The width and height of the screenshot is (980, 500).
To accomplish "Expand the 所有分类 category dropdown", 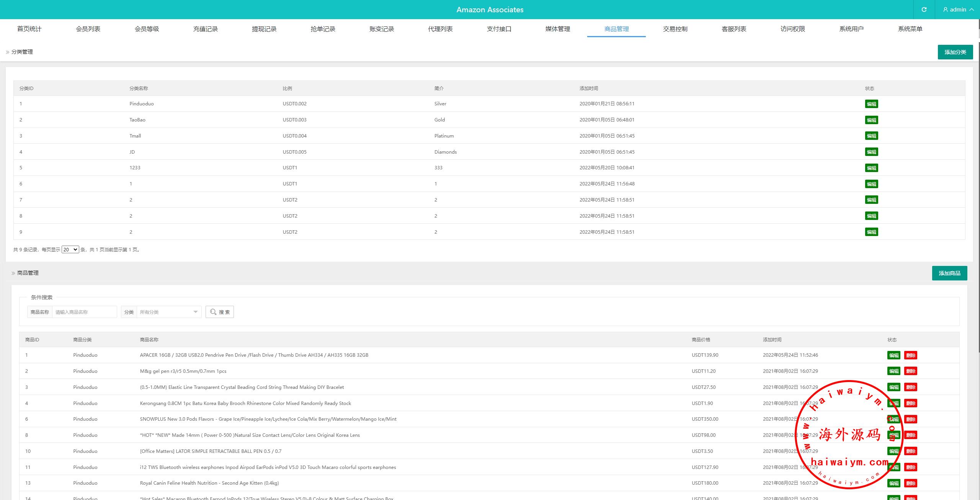I will (x=168, y=312).
